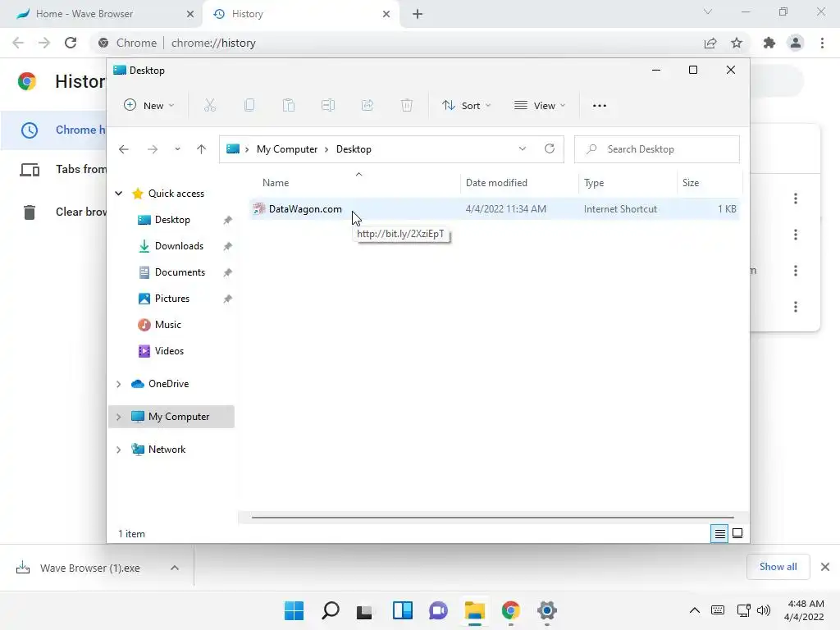Viewport: 840px width, 630px height.
Task: Go back in File Explorer navigation
Action: [x=124, y=149]
